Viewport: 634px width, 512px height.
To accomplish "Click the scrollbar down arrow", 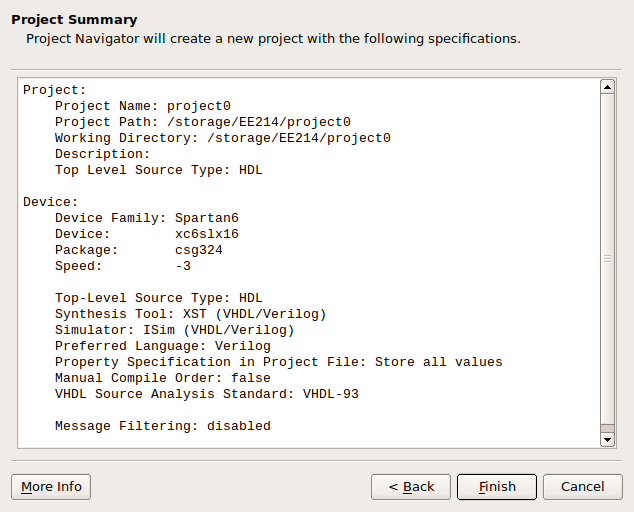I will (607, 440).
